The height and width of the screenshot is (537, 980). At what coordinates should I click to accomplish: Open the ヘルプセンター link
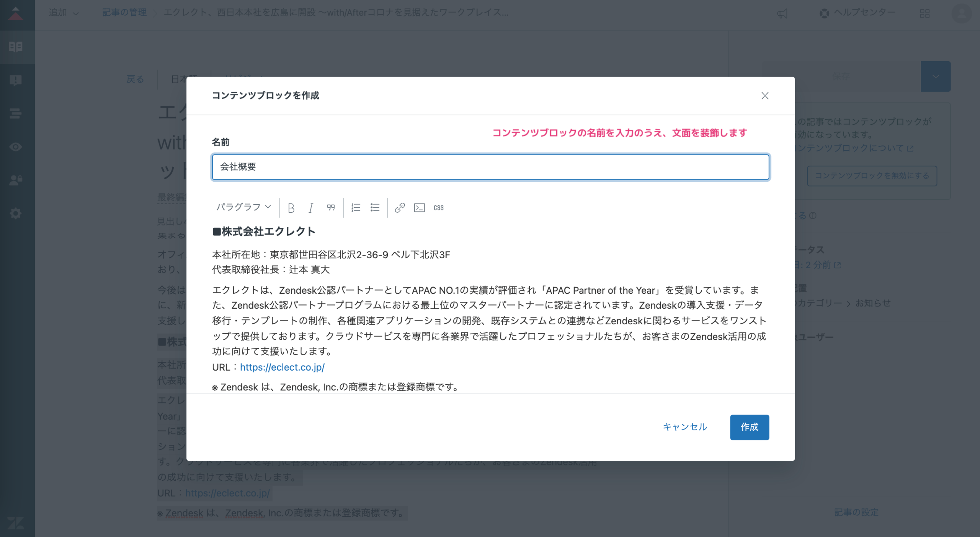point(857,13)
